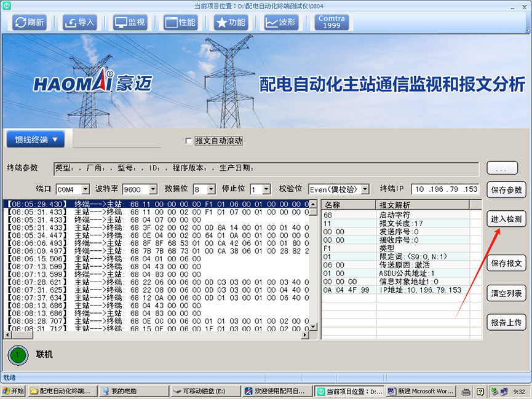Click the 进入检测 button

506,219
